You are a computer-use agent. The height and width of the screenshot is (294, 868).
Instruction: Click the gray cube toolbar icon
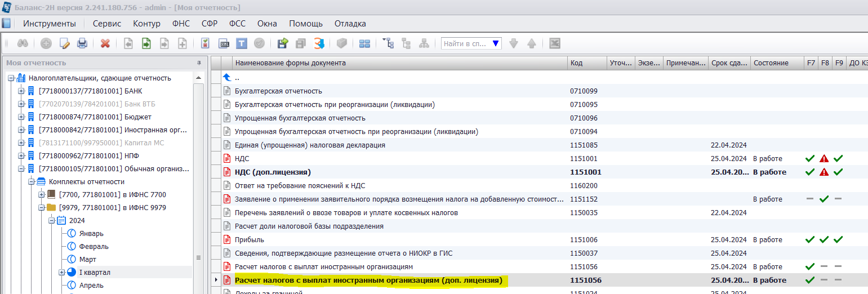(341, 43)
